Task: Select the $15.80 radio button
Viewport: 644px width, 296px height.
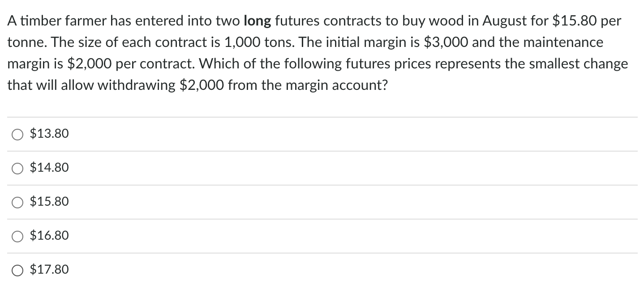Action: pyautogui.click(x=17, y=202)
